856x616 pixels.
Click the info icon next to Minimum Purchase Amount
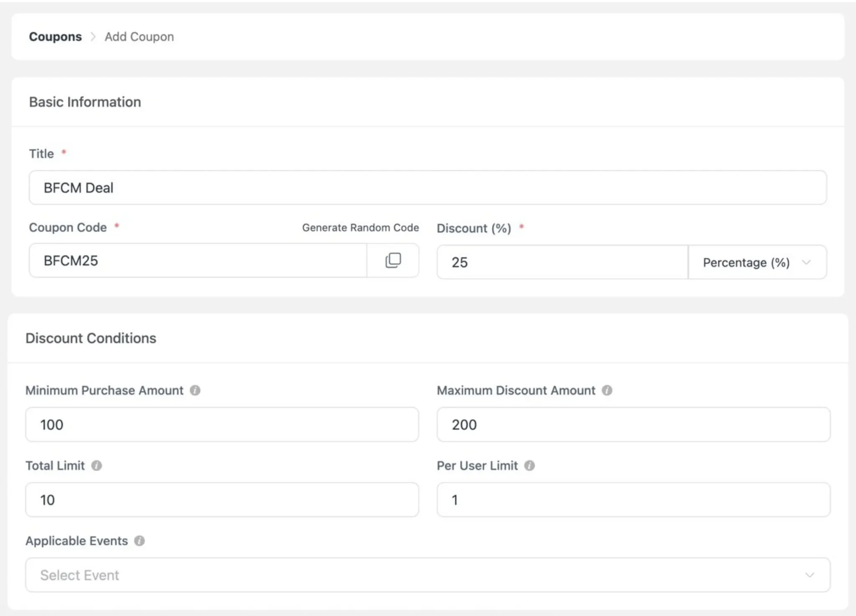[196, 391]
